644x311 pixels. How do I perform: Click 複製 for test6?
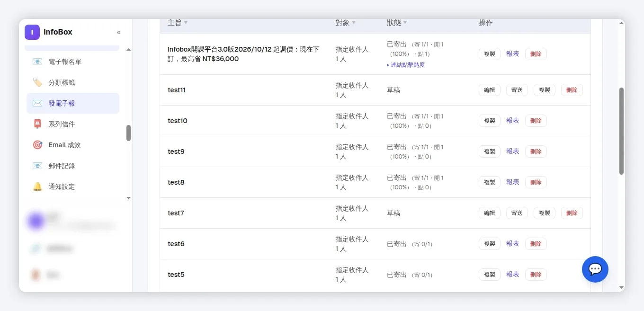pyautogui.click(x=489, y=244)
